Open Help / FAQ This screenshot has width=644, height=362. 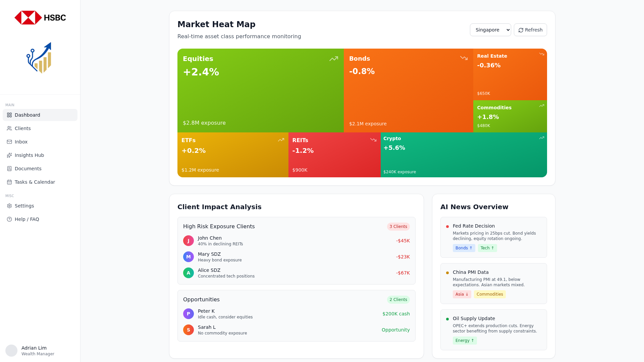tap(40, 219)
